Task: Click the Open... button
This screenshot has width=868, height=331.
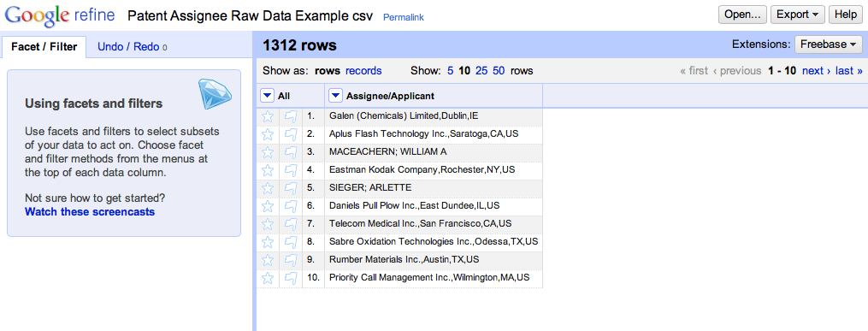Action: [742, 15]
